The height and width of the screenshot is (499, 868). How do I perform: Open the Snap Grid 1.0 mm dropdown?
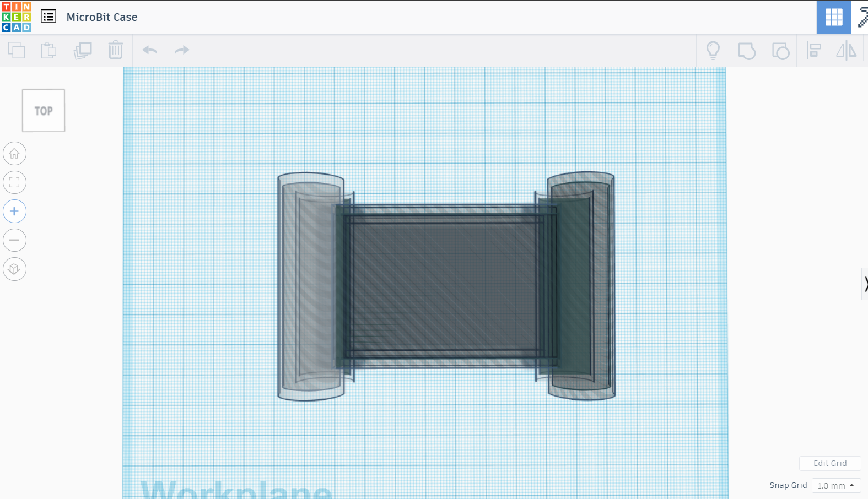pyautogui.click(x=835, y=486)
